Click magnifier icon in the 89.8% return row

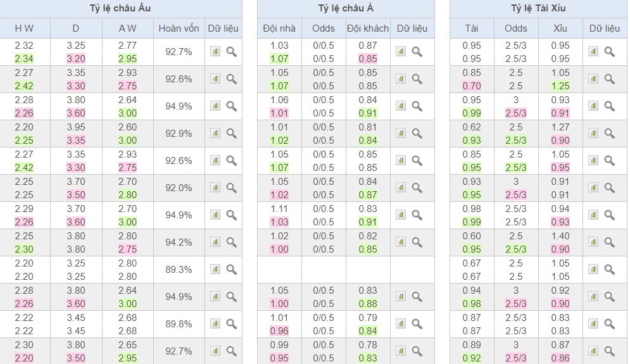point(231,324)
